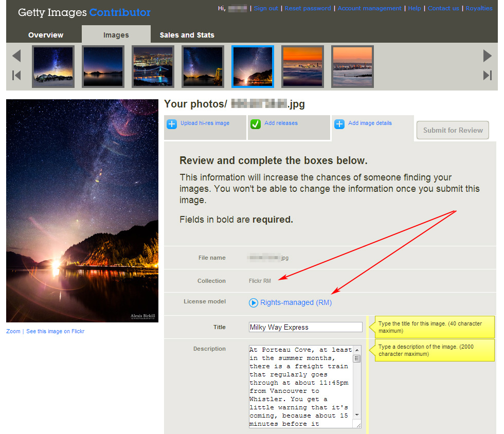Select first thumbnail of snowy mountain Milky Way
The height and width of the screenshot is (434, 504).
(53, 66)
